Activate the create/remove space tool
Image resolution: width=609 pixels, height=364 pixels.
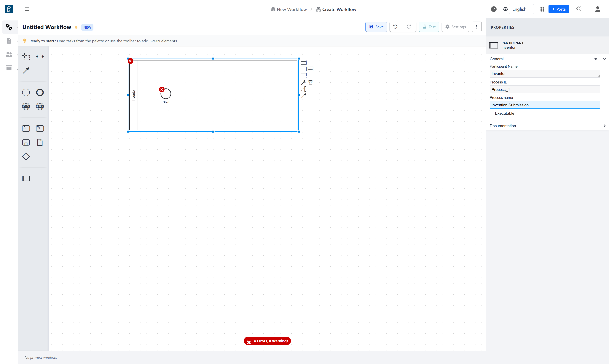click(x=40, y=56)
